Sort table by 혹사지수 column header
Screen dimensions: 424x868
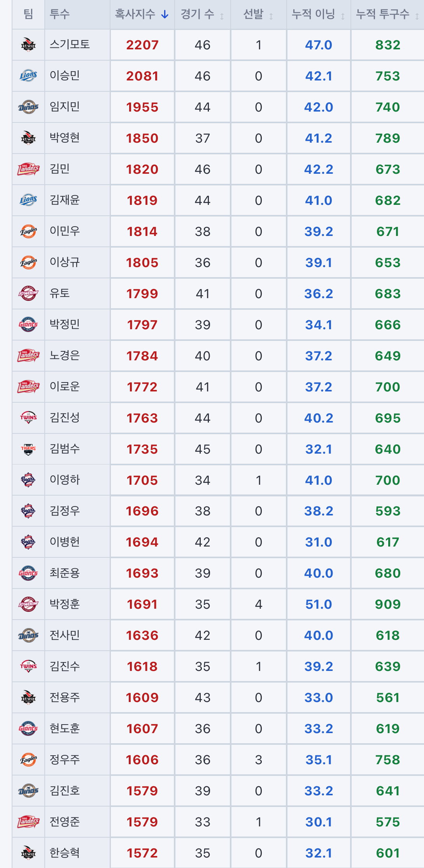click(x=142, y=14)
